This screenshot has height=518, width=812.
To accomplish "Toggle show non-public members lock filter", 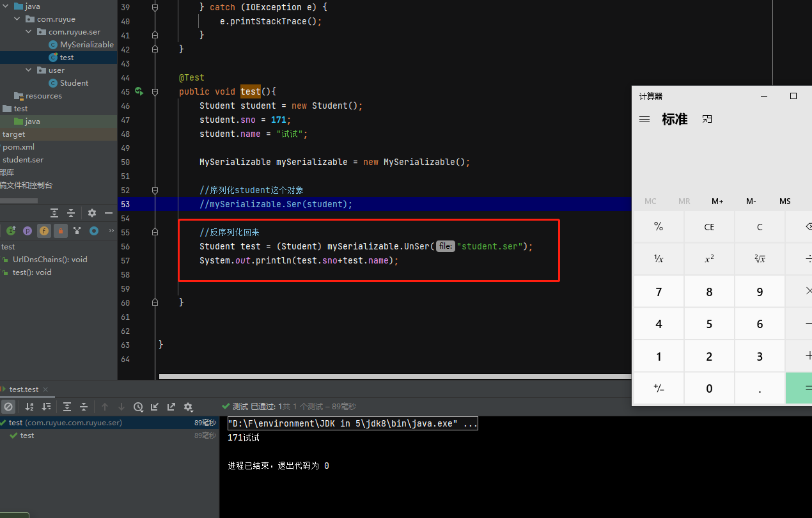I will pyautogui.click(x=61, y=231).
